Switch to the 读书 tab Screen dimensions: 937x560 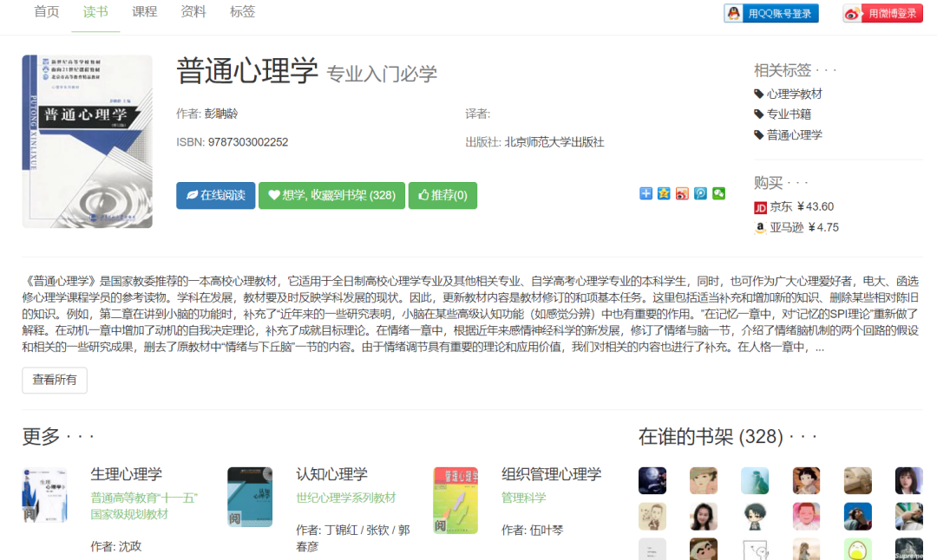[x=95, y=11]
